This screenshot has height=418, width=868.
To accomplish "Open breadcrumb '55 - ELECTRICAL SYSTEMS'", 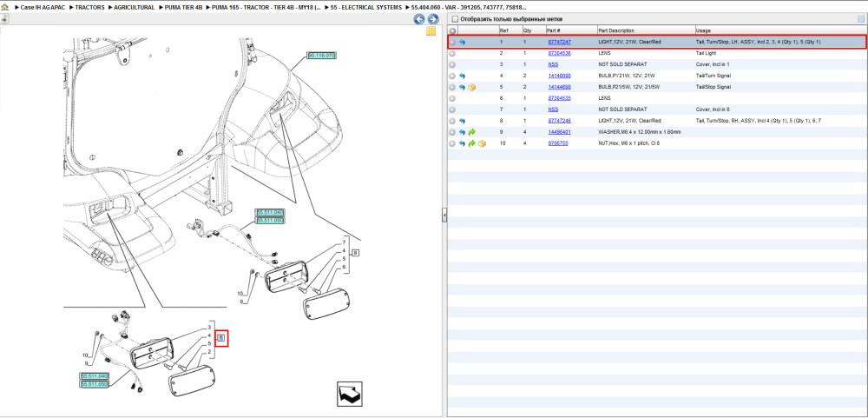I will click(x=366, y=8).
